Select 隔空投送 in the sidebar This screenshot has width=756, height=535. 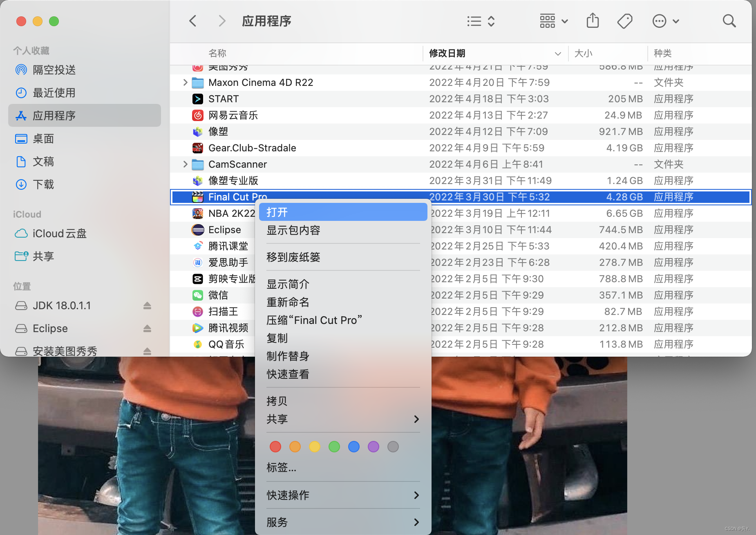click(54, 70)
